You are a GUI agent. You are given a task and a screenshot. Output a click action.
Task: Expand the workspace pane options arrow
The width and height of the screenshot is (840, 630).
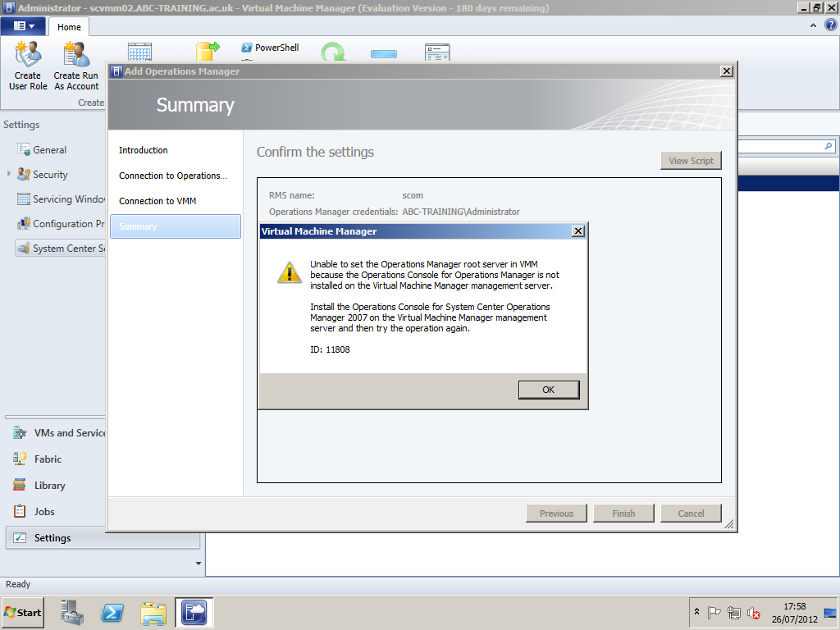[x=199, y=563]
